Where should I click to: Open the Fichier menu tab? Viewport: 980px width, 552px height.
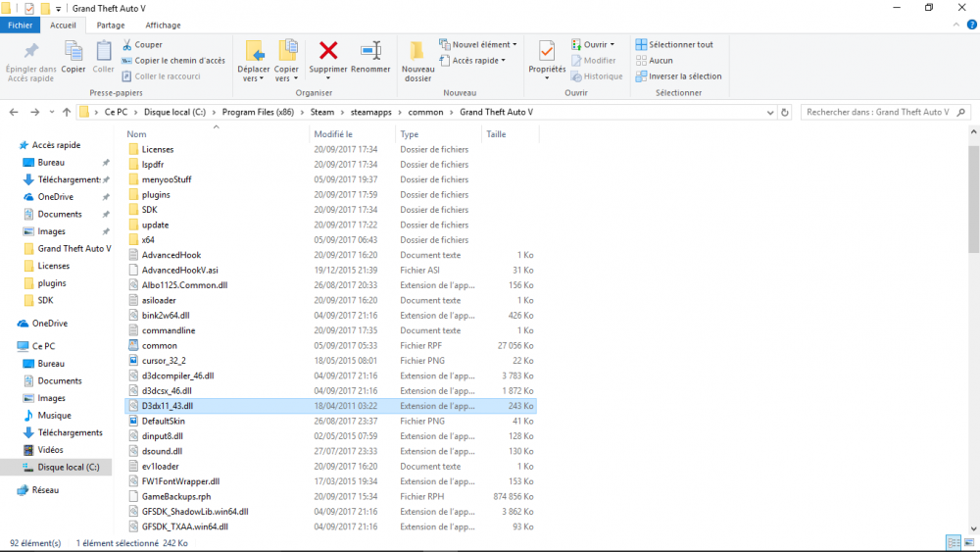(20, 25)
